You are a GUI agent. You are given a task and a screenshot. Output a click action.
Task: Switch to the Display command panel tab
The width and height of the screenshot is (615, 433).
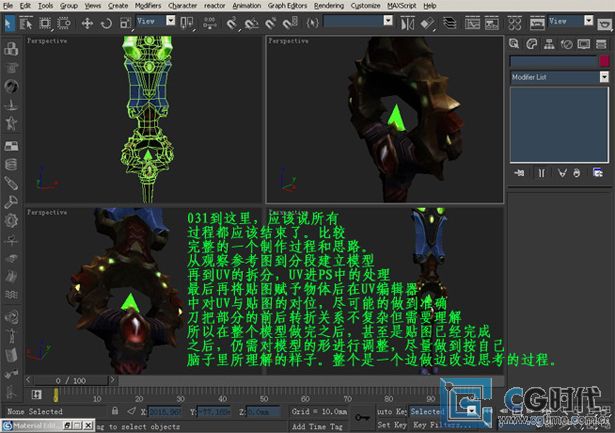click(x=584, y=44)
